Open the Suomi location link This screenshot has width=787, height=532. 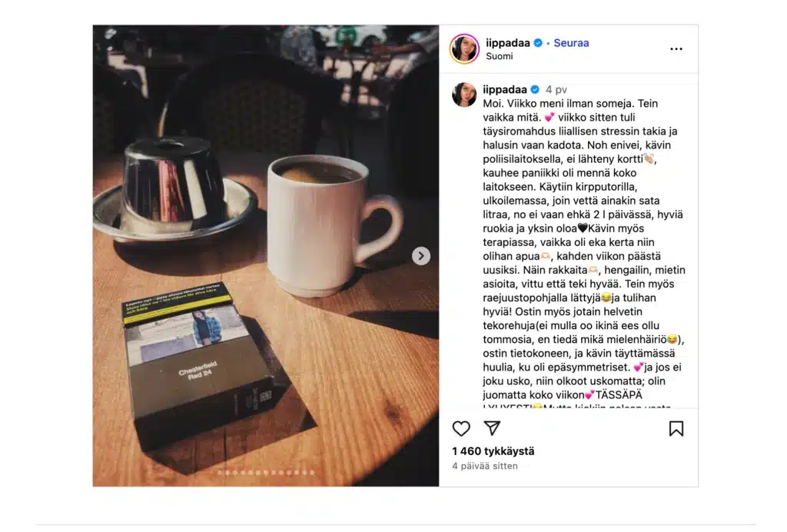(x=500, y=56)
